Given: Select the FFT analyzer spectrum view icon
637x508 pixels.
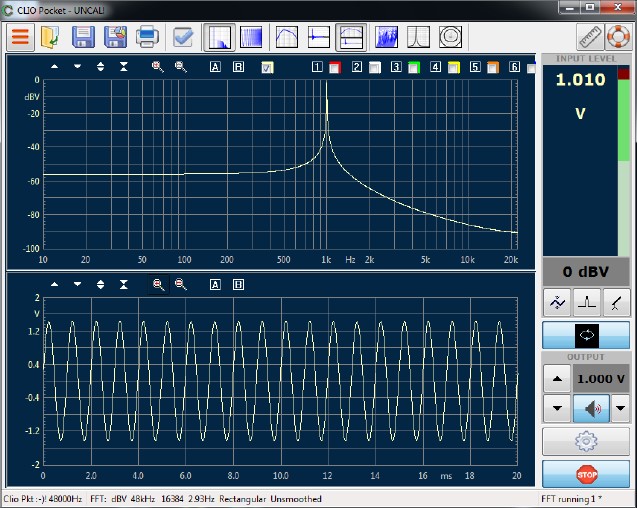Looking at the screenshot, I should pos(219,38).
